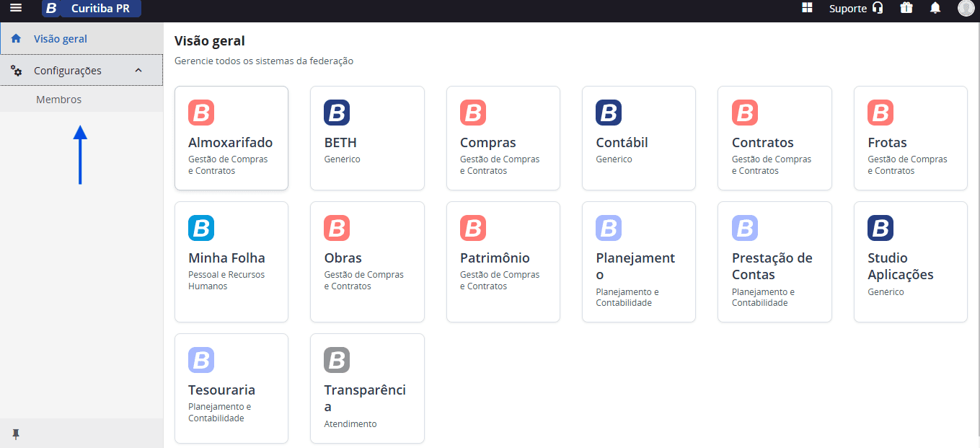The image size is (980, 448).
Task: Toggle the sidebar pin icon
Action: 16,434
